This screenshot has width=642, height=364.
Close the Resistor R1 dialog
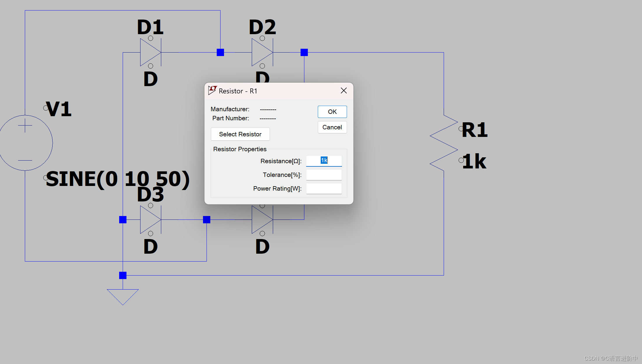tap(343, 90)
